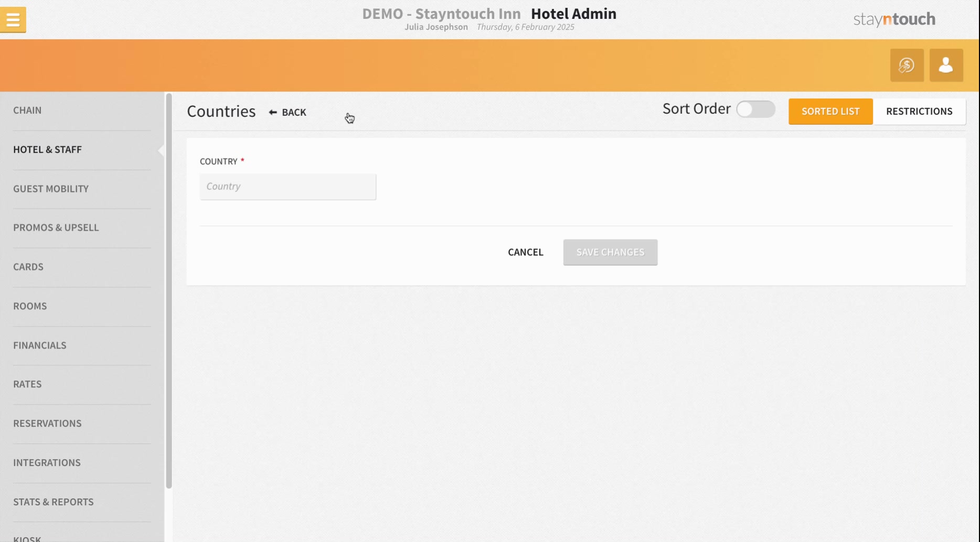The width and height of the screenshot is (980, 542).
Task: Open the user profile icon
Action: [946, 65]
